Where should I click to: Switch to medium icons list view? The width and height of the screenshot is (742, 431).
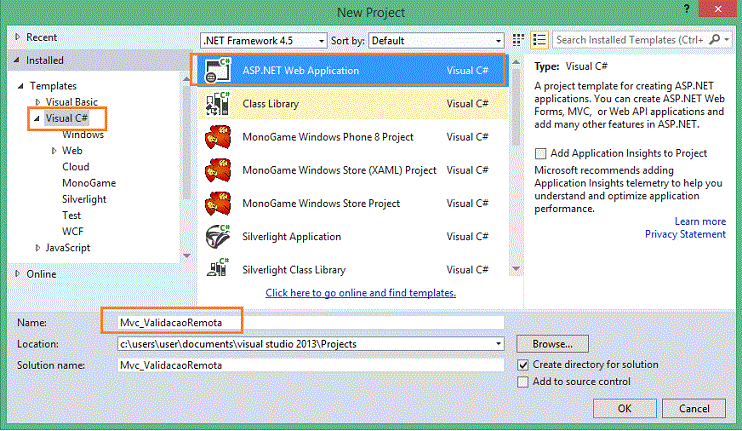tap(539, 40)
